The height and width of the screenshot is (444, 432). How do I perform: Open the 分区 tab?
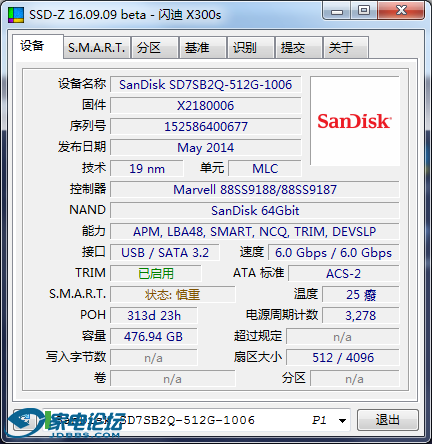click(x=154, y=48)
